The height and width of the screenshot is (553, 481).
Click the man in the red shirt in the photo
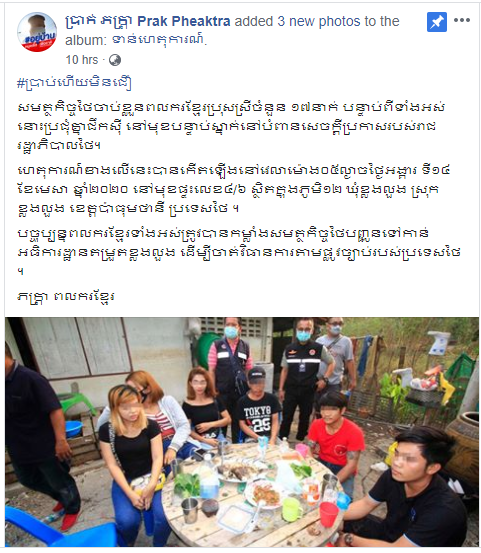pos(334,437)
